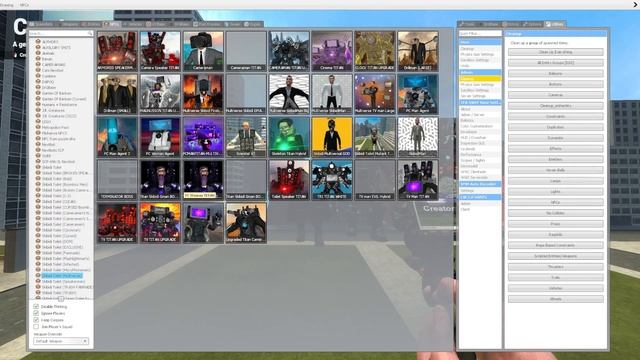640x360 pixels.
Task: Select the SkibidiMan spawn icon
Action: point(418,137)
